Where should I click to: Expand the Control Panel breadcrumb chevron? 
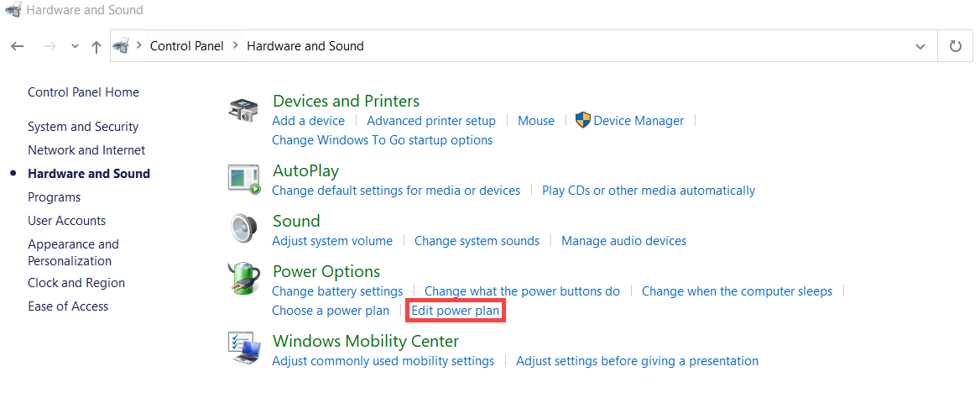(236, 46)
